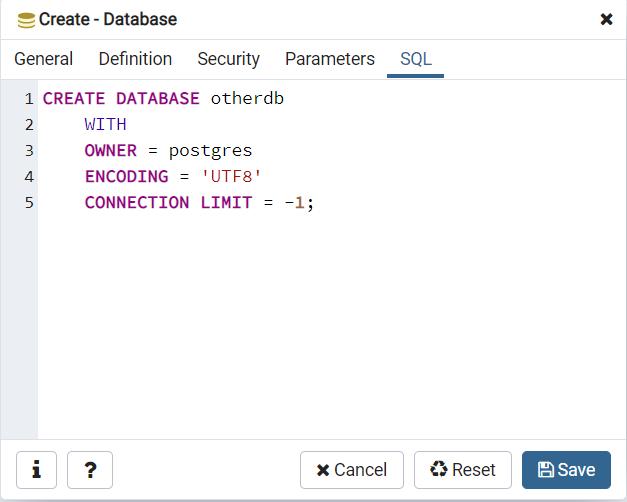Select the SQL tab
Screen dimensions: 627x502
(x=415, y=59)
